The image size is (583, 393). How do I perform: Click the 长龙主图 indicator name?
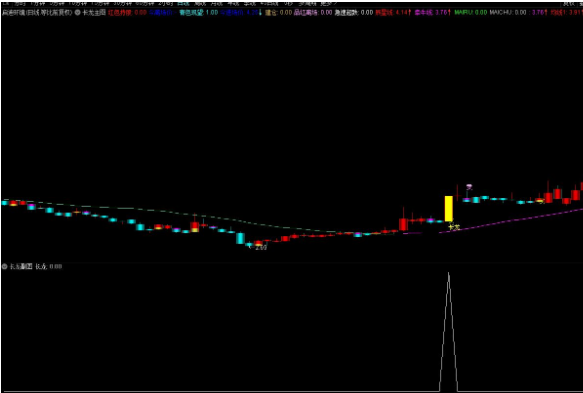(x=94, y=12)
